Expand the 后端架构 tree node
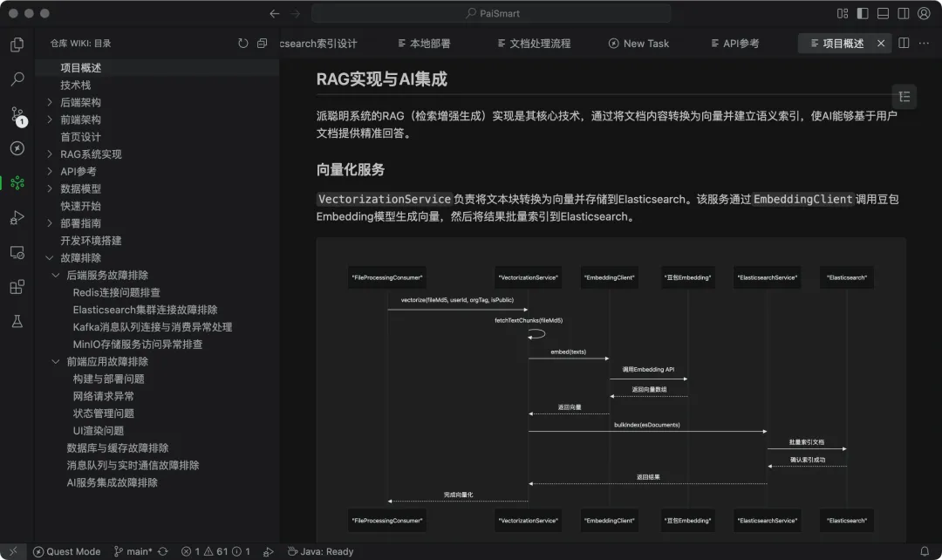This screenshot has width=942, height=560. point(49,102)
